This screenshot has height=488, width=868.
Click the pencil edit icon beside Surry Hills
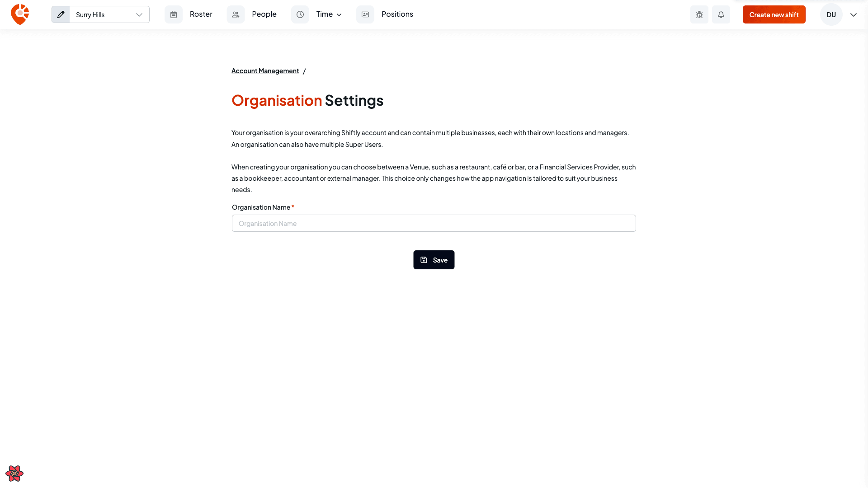pos(61,14)
